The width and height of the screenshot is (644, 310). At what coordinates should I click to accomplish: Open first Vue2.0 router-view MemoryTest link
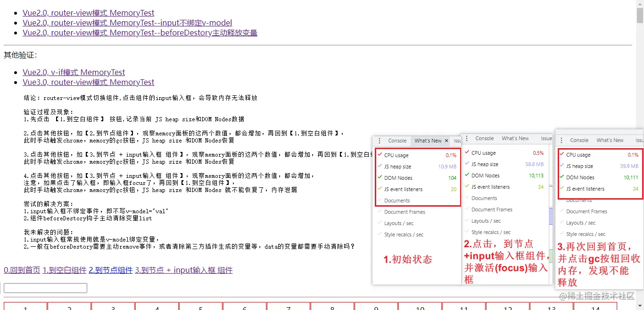[89, 13]
